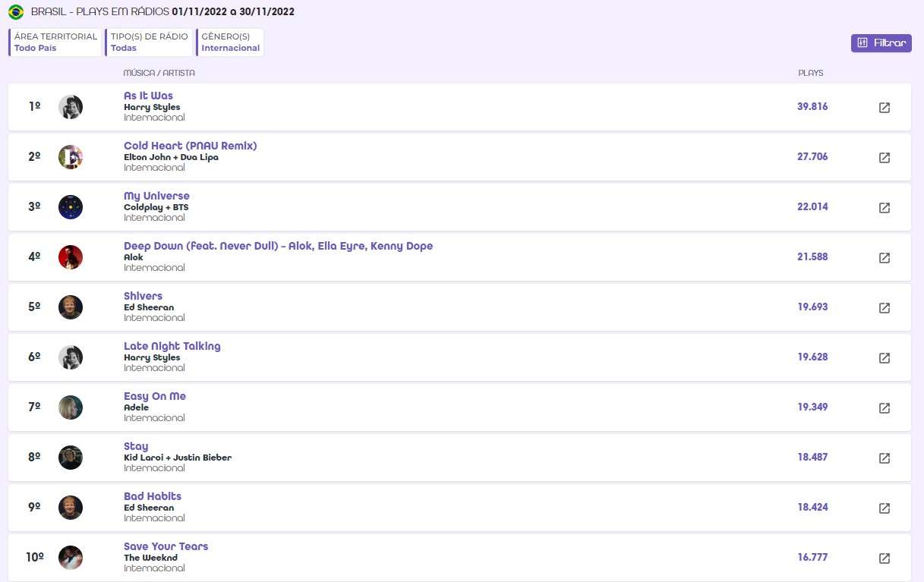Open external link for Bad Habits

(x=884, y=508)
